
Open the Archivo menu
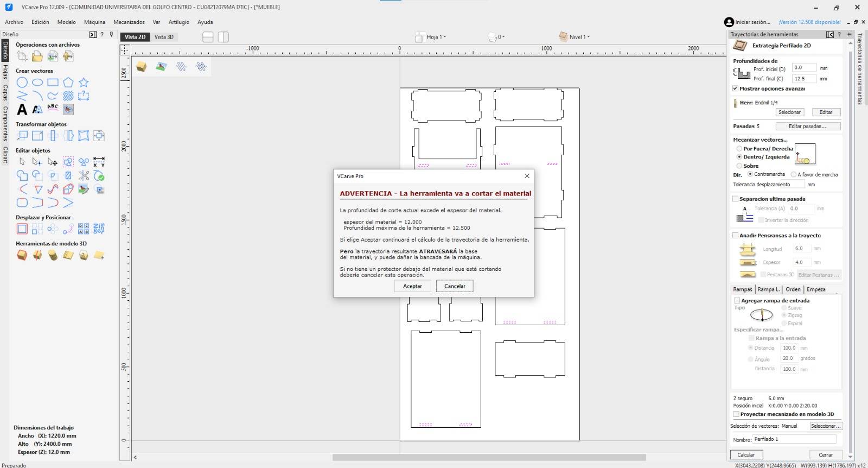click(14, 22)
